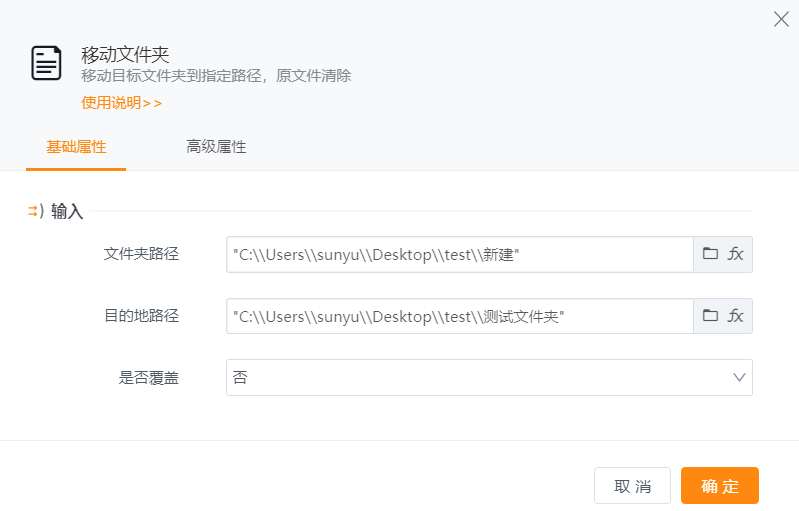Click the fx expression icon for 目的地路径

(x=735, y=316)
